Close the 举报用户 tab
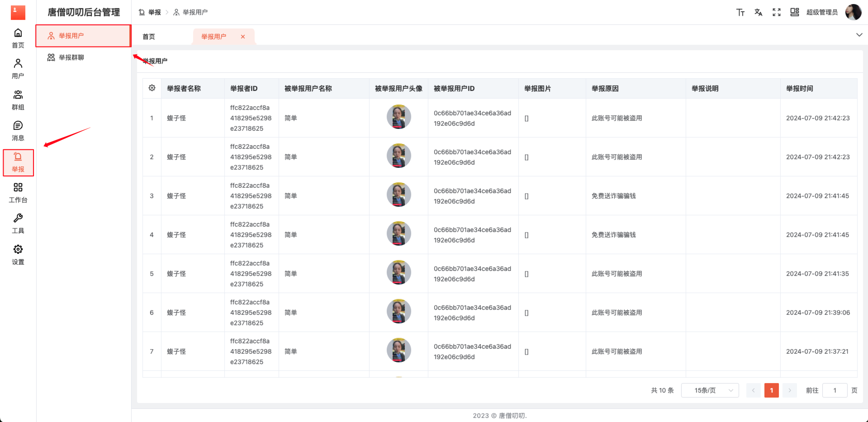 243,37
